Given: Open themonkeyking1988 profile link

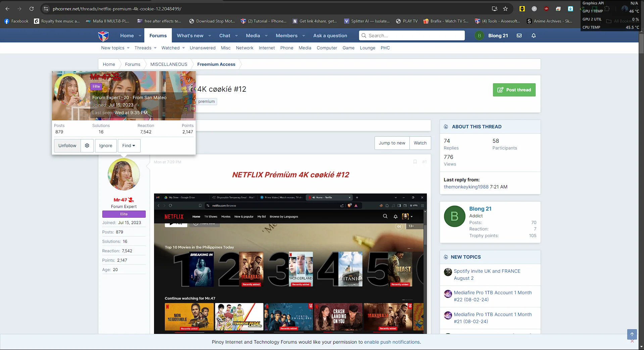Looking at the screenshot, I should point(466,187).
